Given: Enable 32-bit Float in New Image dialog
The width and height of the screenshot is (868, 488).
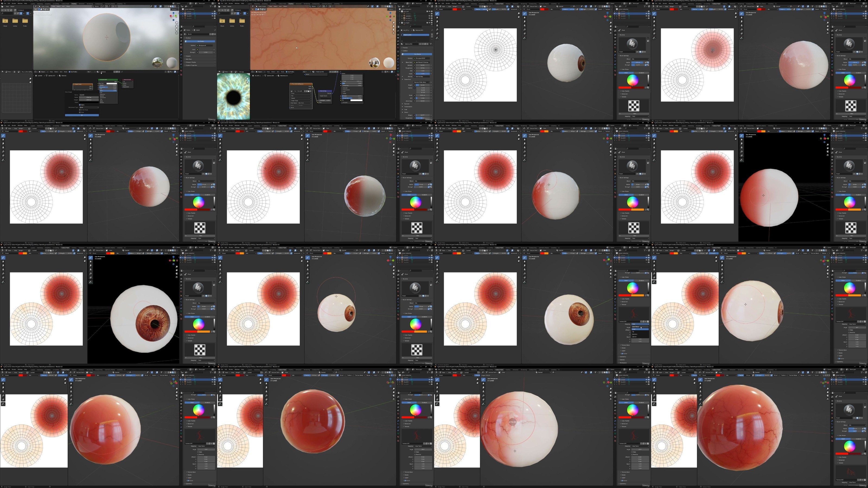Looking at the screenshot, I should click(80, 110).
